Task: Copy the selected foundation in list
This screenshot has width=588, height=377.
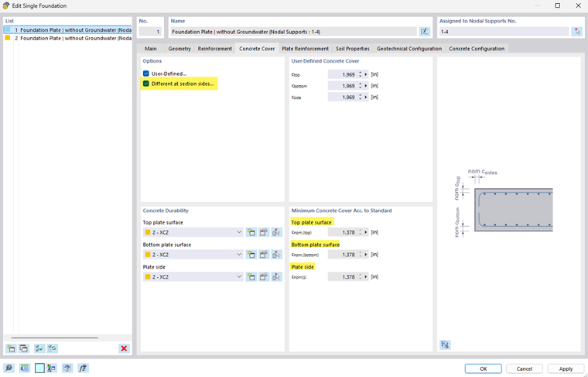Action: click(24, 348)
